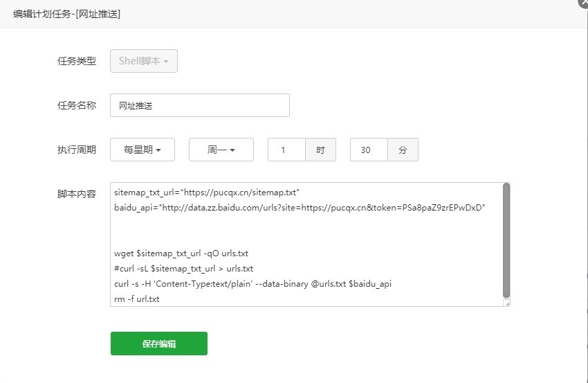588x383 pixels.
Task: Click the sitemap_txt_url line in script
Action: [207, 193]
